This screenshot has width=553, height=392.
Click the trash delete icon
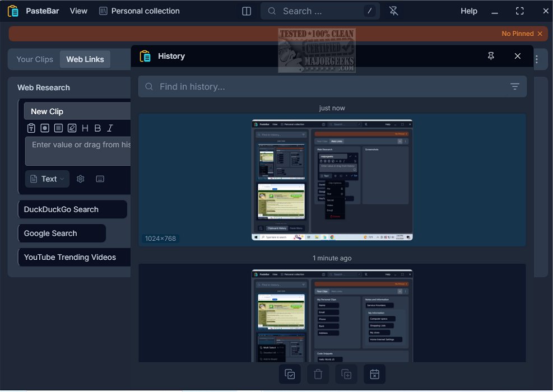(x=318, y=374)
